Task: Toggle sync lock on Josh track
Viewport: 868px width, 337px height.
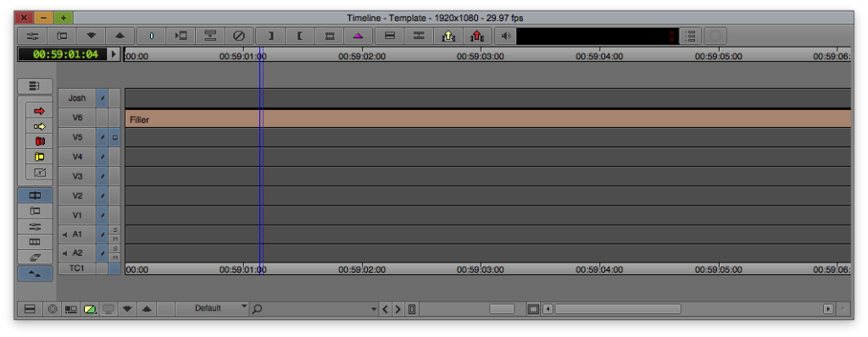Action: pos(103,98)
